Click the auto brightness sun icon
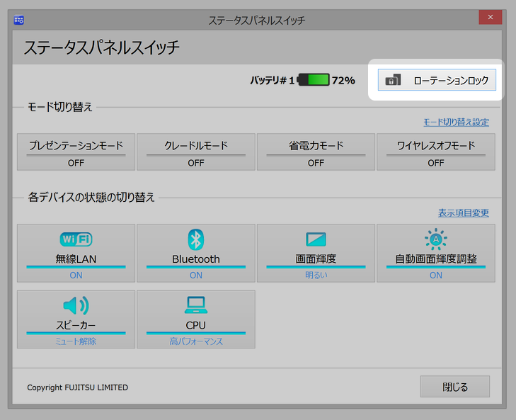Image resolution: width=516 pixels, height=420 pixels. pyautogui.click(x=435, y=239)
